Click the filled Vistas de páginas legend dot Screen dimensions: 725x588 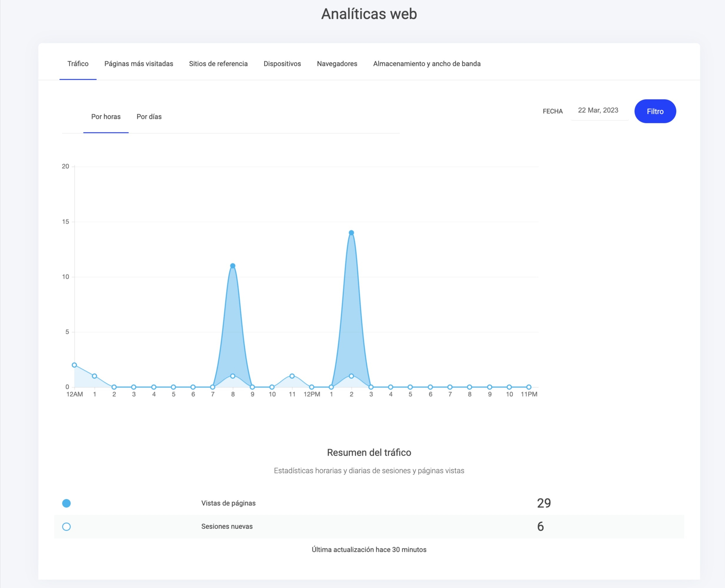coord(66,503)
